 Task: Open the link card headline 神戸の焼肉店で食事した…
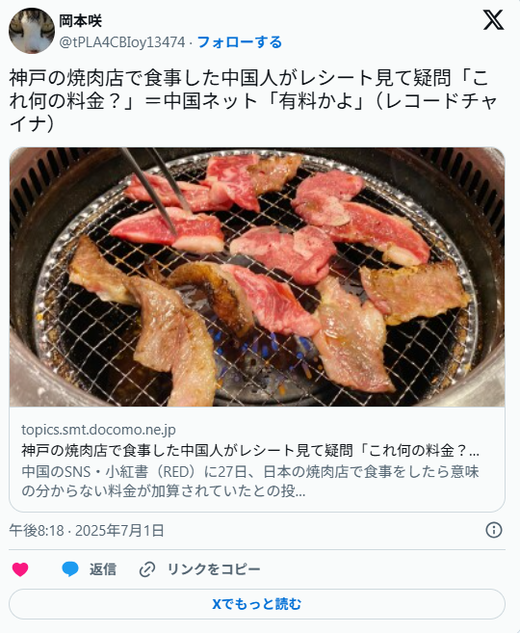[x=250, y=451]
